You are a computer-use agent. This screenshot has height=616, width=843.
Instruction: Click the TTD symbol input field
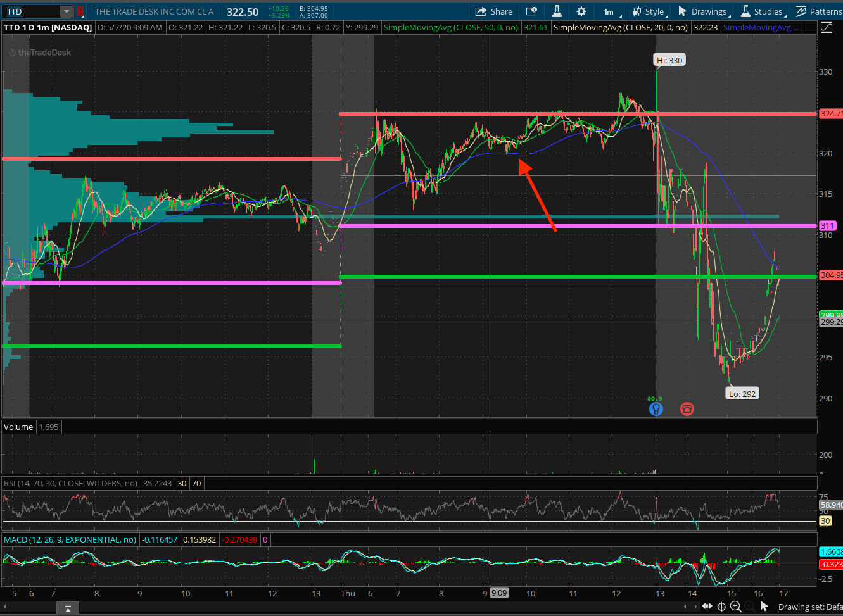click(32, 11)
